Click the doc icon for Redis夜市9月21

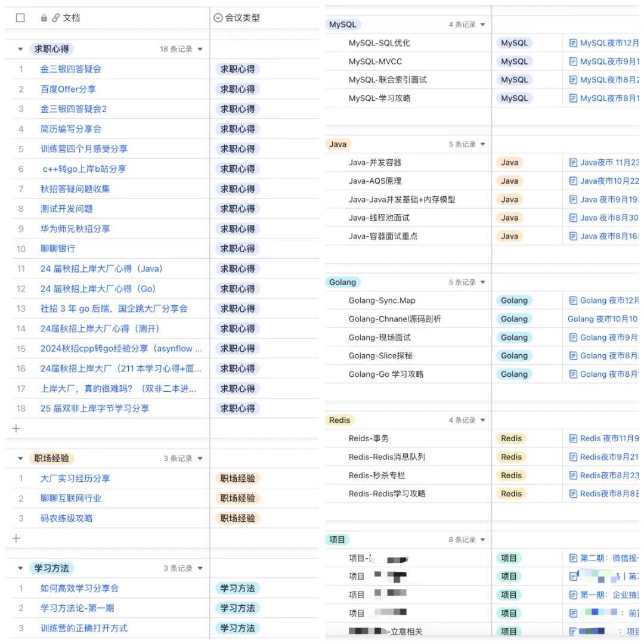tap(573, 457)
